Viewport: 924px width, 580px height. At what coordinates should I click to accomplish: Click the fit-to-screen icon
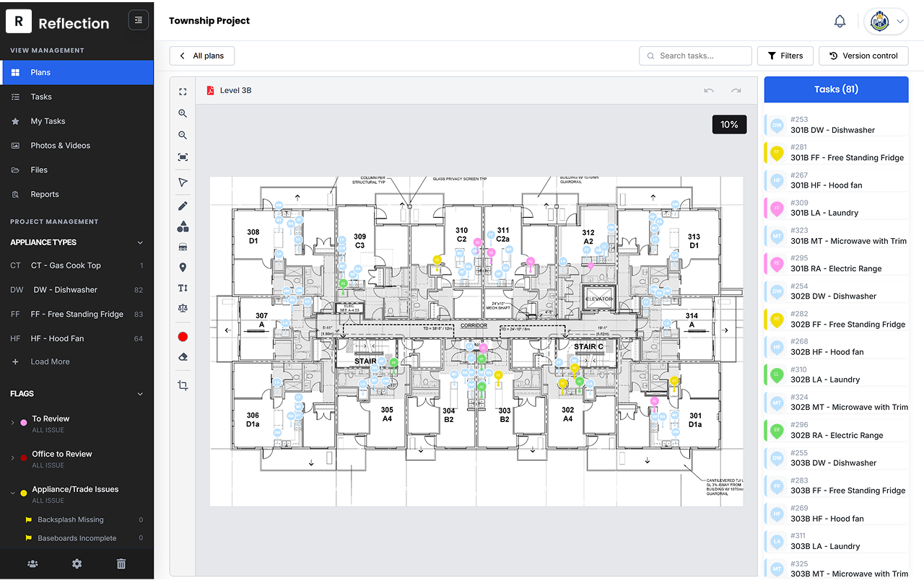(x=183, y=157)
